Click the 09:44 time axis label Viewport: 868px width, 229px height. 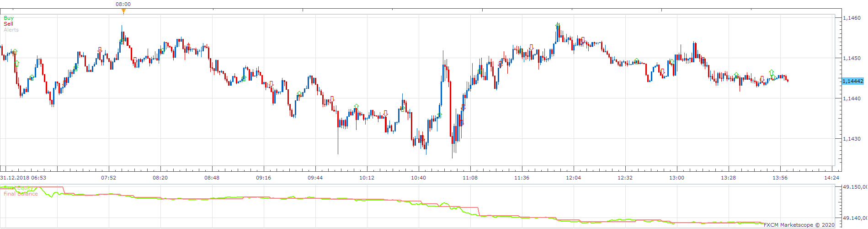315,178
